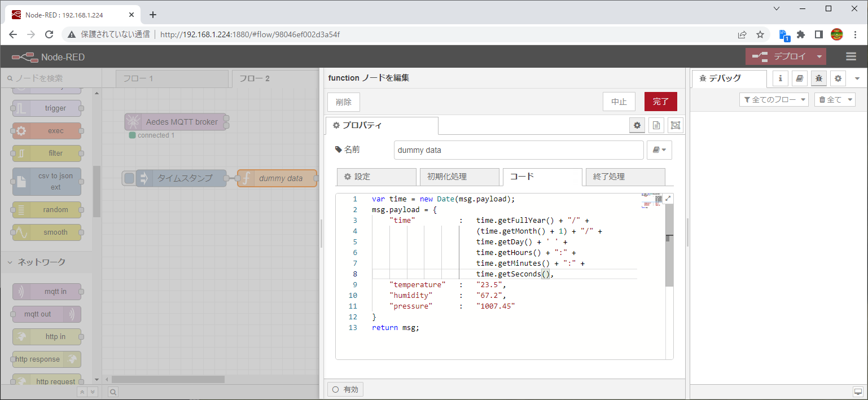Open the node description document icon

coord(656,125)
